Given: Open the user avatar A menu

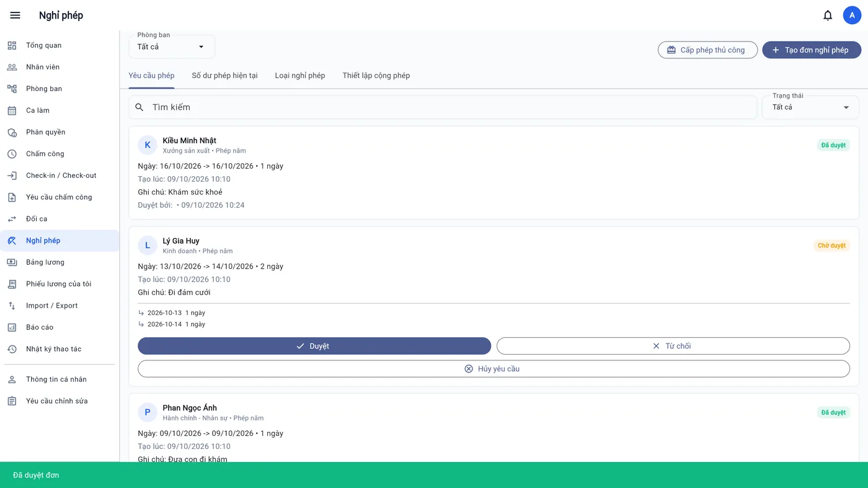Looking at the screenshot, I should pyautogui.click(x=852, y=16).
